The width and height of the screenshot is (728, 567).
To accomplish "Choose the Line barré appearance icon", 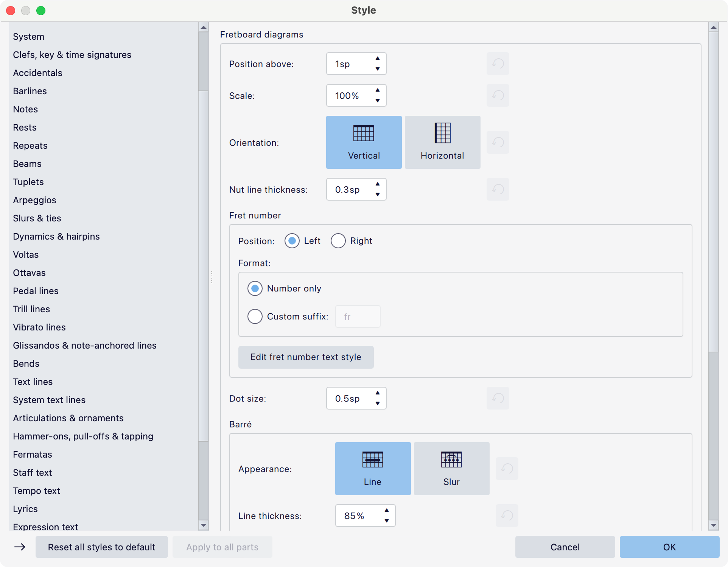I will pos(372,468).
